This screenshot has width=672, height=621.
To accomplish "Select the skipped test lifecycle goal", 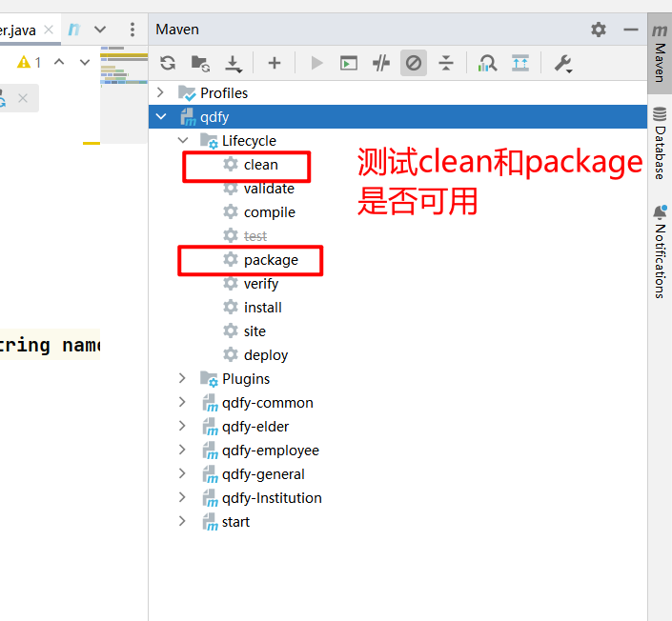I will pyautogui.click(x=255, y=236).
